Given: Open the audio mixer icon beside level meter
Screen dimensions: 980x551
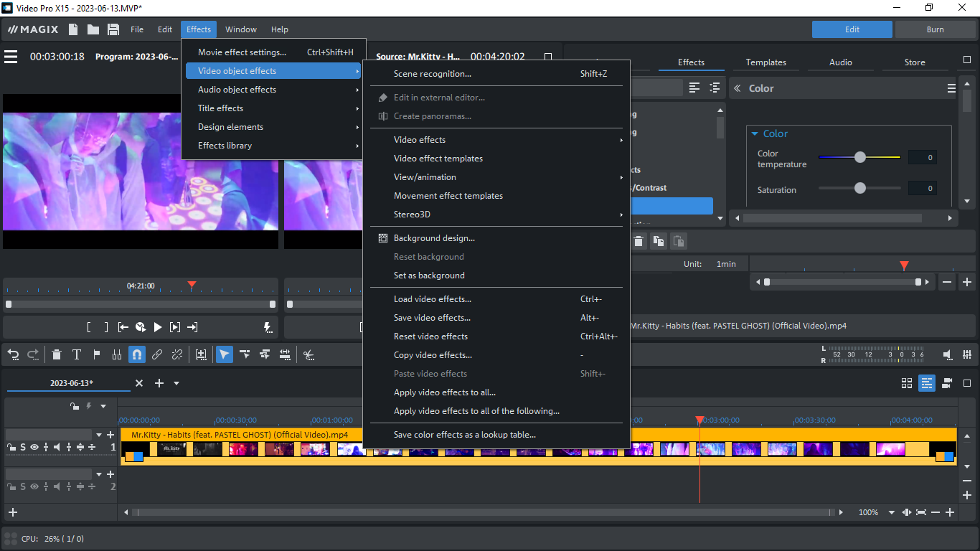Looking at the screenshot, I should coord(967,354).
